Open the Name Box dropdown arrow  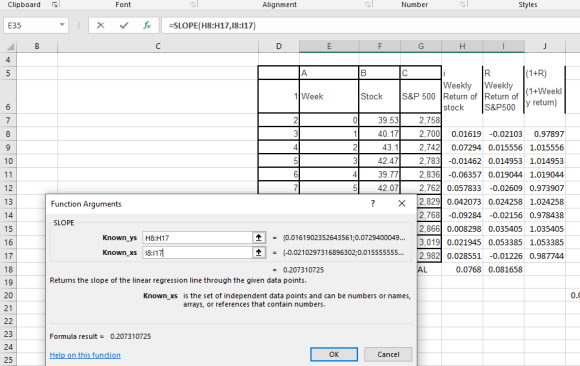(62, 25)
